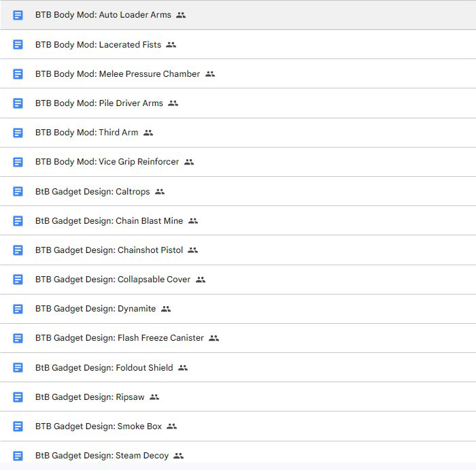Click the doc icon for Chain Blast Mine
The width and height of the screenshot is (476, 470).
[x=18, y=221]
